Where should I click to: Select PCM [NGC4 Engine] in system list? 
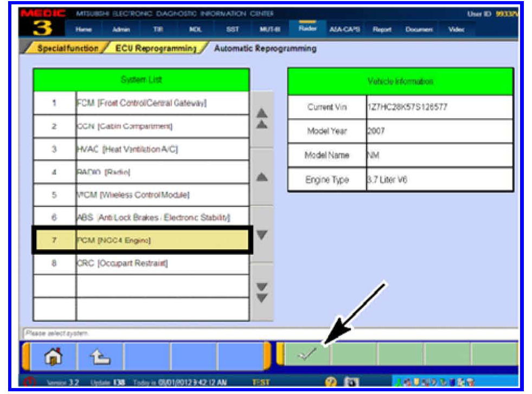coord(141,240)
